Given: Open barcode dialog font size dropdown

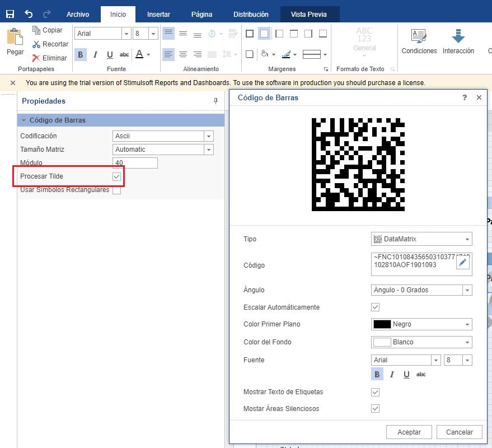Looking at the screenshot, I should coord(467,360).
